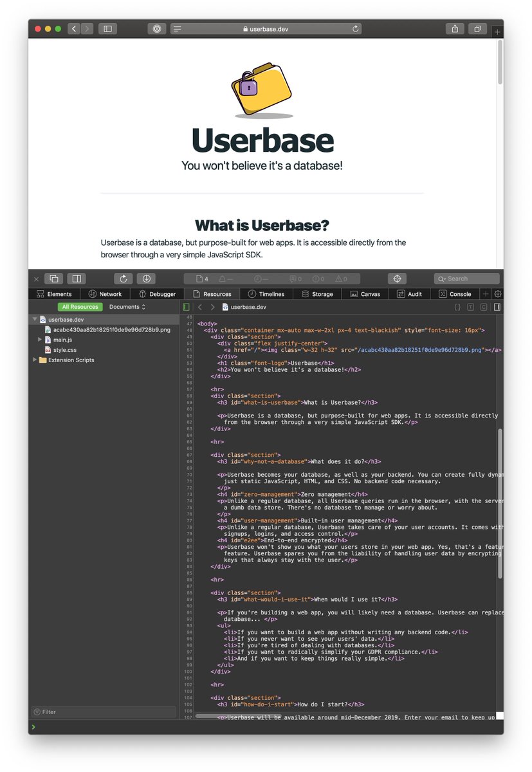Click the sidebar Filter field

[x=104, y=712]
